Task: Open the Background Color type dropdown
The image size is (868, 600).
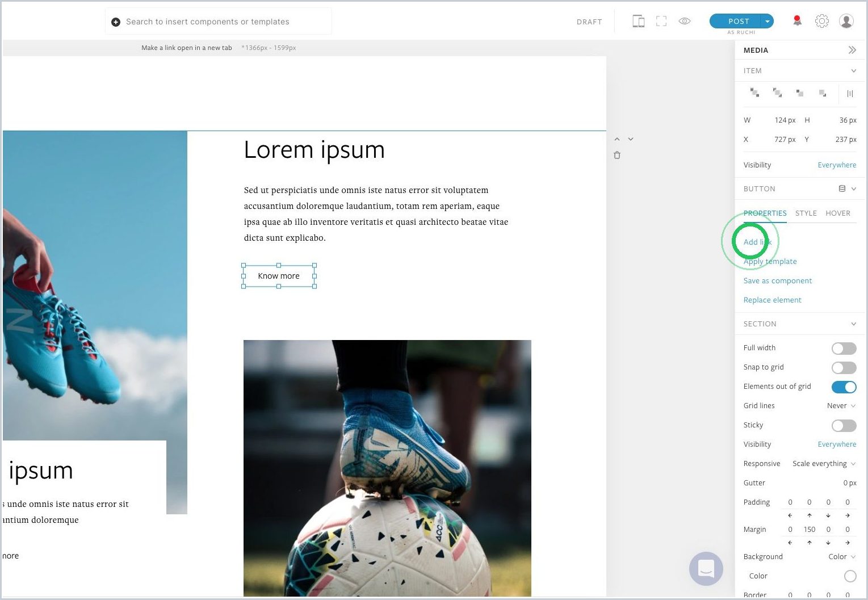Action: (x=842, y=557)
